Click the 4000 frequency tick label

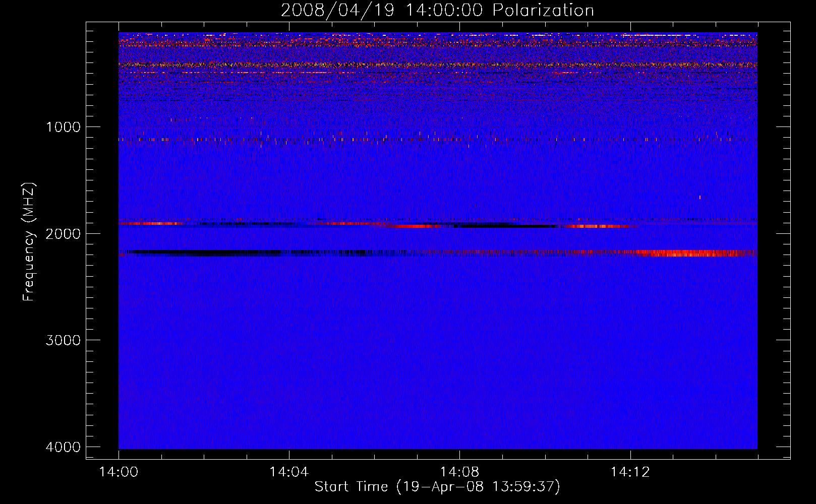(64, 447)
